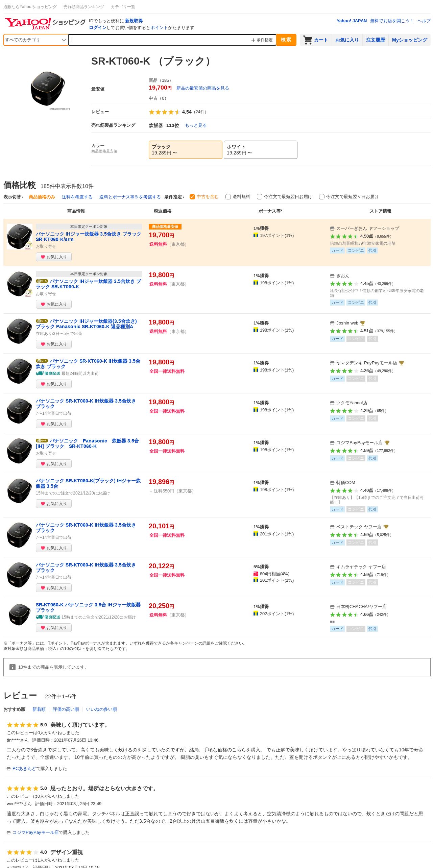This screenshot has width=434, height=868.
Task: Click heart favorite button for キムラヤテック listing
Action: click(54, 588)
